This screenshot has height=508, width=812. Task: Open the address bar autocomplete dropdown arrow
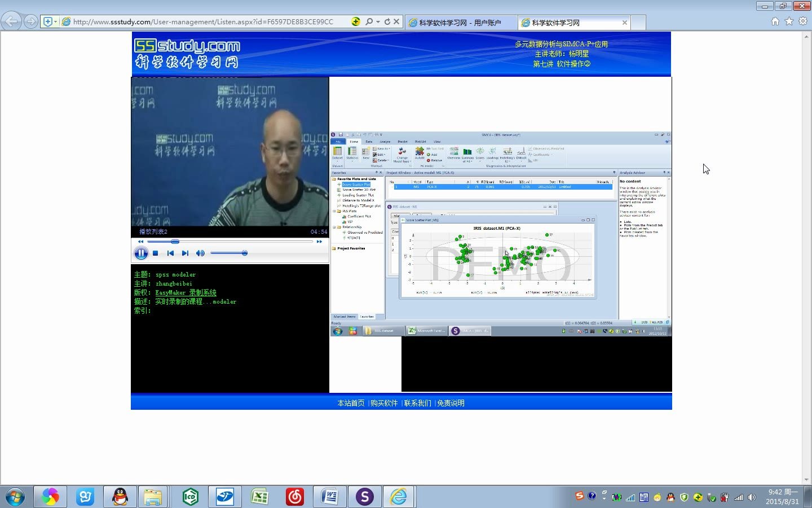pyautogui.click(x=378, y=21)
